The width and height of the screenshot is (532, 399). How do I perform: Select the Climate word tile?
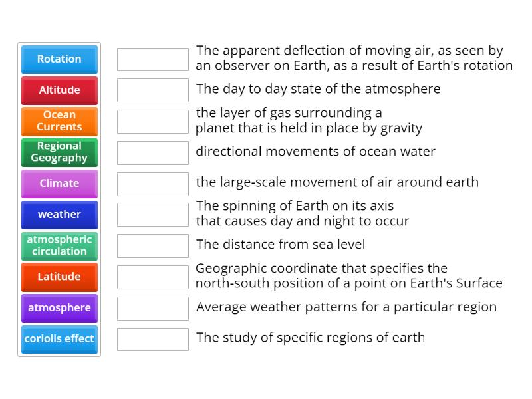coord(59,184)
